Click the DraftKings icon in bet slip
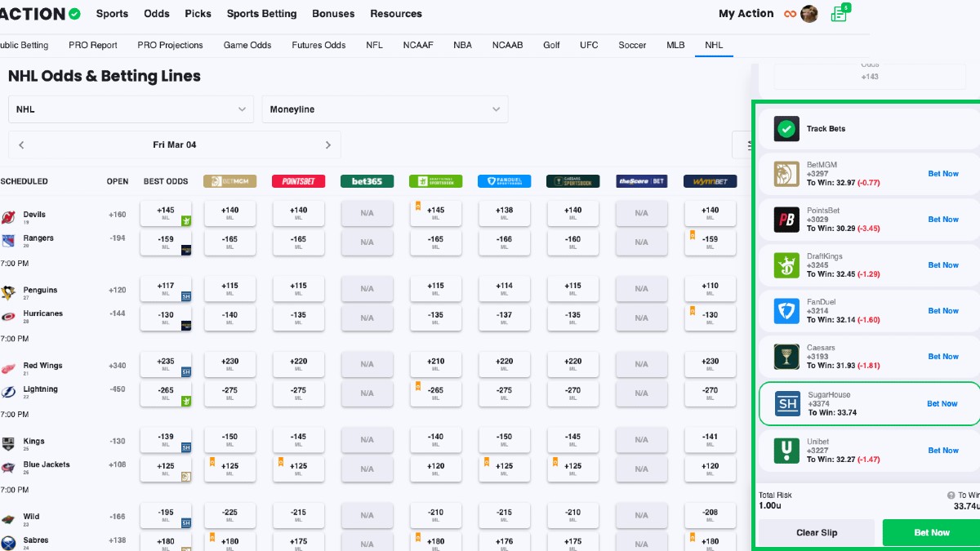Image resolution: width=980 pixels, height=551 pixels. click(786, 265)
